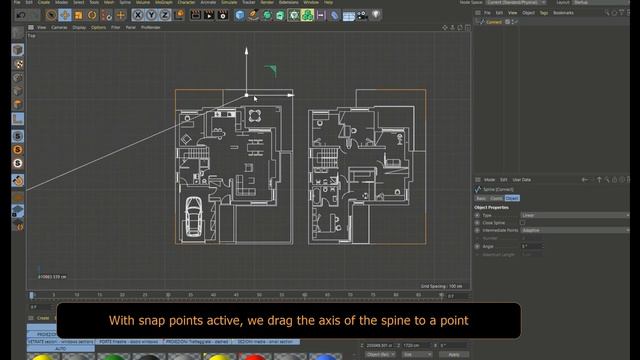Viewport: 640px width, 360px height.
Task: Open the Spline Pen tool
Action: (253, 15)
